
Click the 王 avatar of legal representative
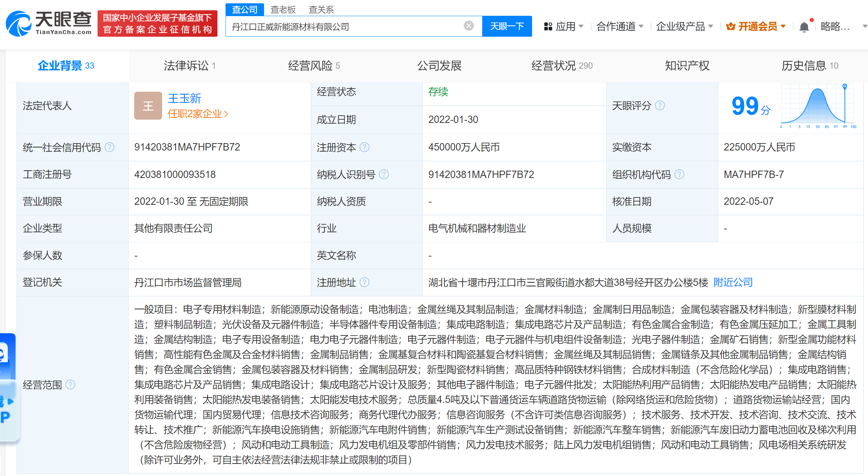[148, 106]
